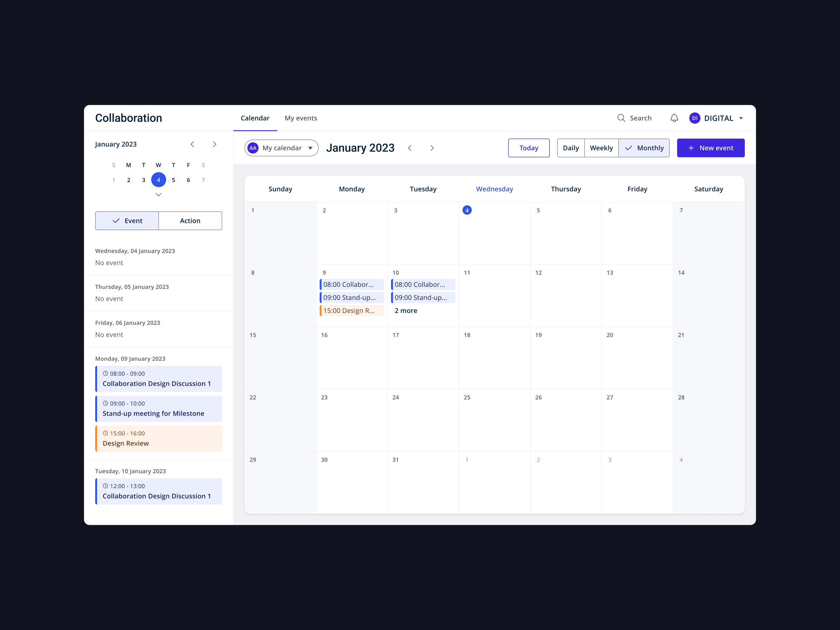Select the day 25 cell in the month grid
This screenshot has height=630, width=840.
pos(494,420)
